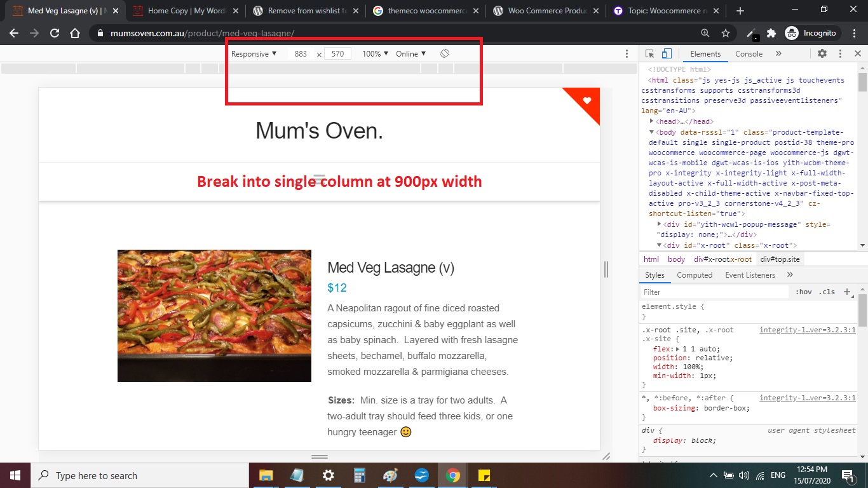Screen dimensions: 868x488
Task: Open stylesheet link for .x-root .site rule
Action: pos(808,330)
